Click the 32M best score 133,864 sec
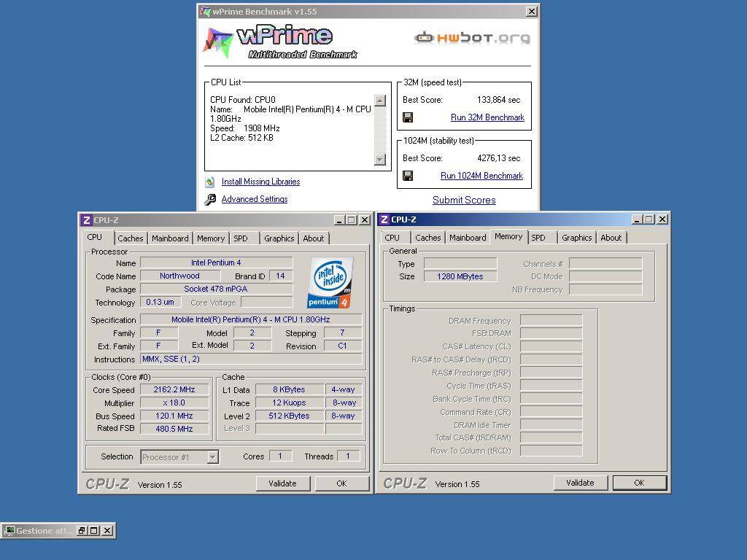The width and height of the screenshot is (747, 560). point(498,100)
